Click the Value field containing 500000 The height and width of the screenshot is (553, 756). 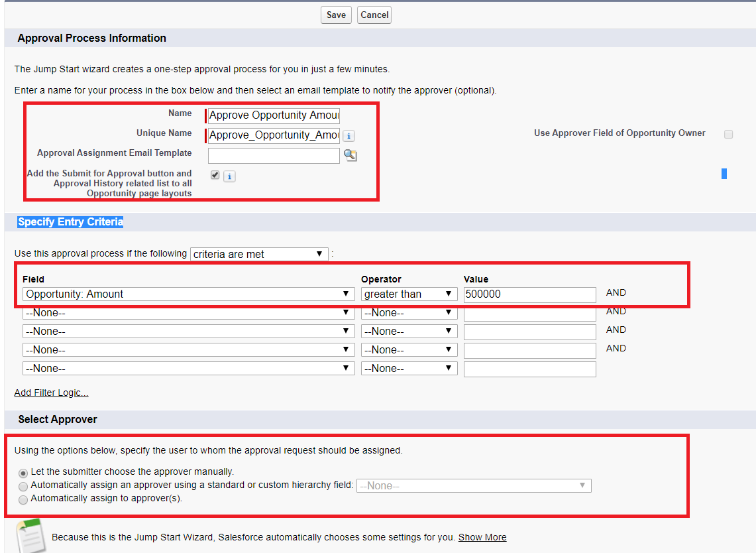(529, 293)
